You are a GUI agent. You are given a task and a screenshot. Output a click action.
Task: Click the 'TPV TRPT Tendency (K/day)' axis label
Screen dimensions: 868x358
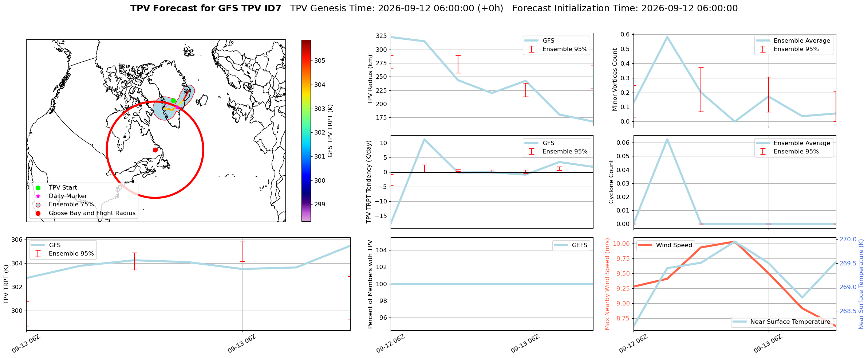coord(369,182)
